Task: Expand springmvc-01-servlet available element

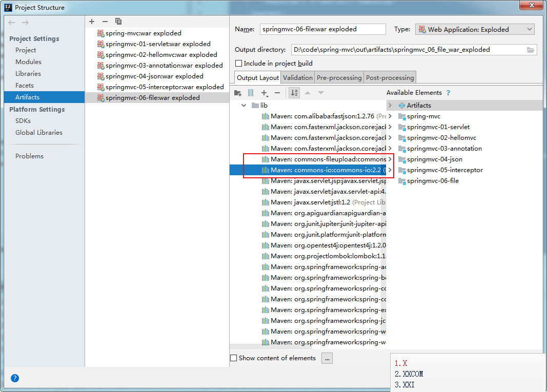Action: click(390, 127)
